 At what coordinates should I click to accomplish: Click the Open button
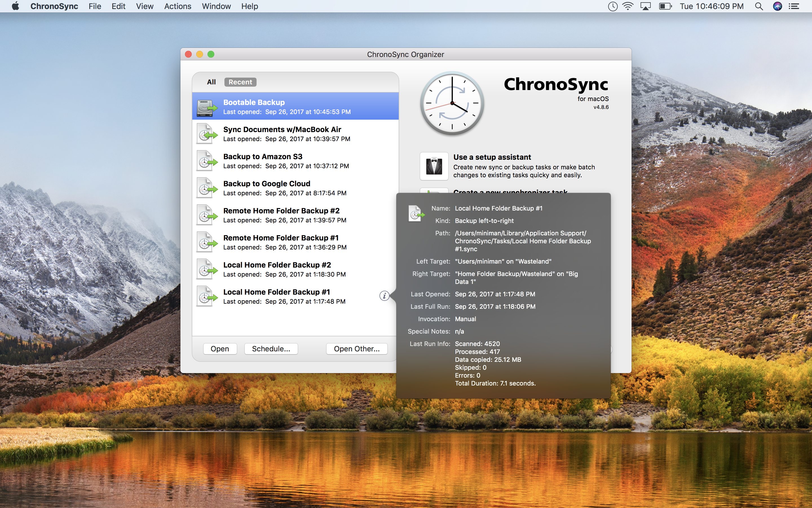(220, 349)
